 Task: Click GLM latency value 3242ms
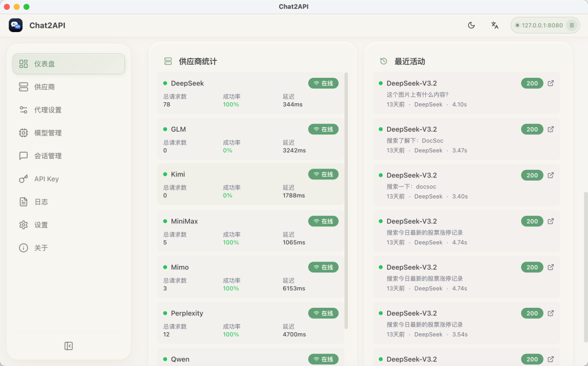tap(294, 151)
